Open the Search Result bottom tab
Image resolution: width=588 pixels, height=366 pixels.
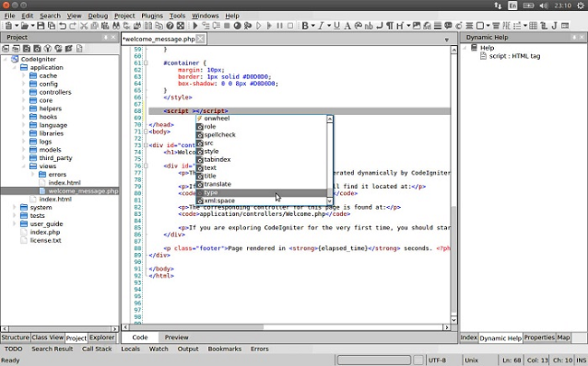tap(52, 349)
